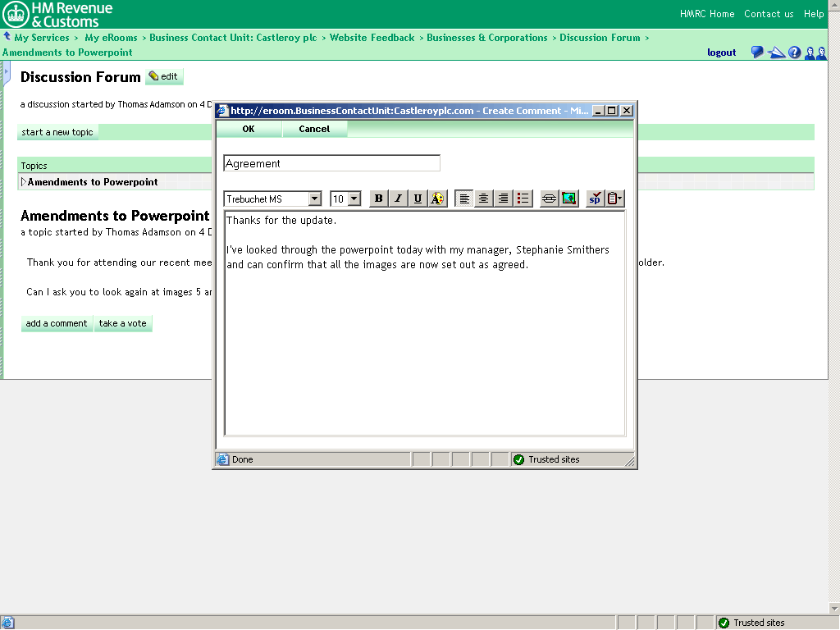This screenshot has height=630, width=840.
Task: Toggle underline text formatting
Action: pyautogui.click(x=418, y=199)
